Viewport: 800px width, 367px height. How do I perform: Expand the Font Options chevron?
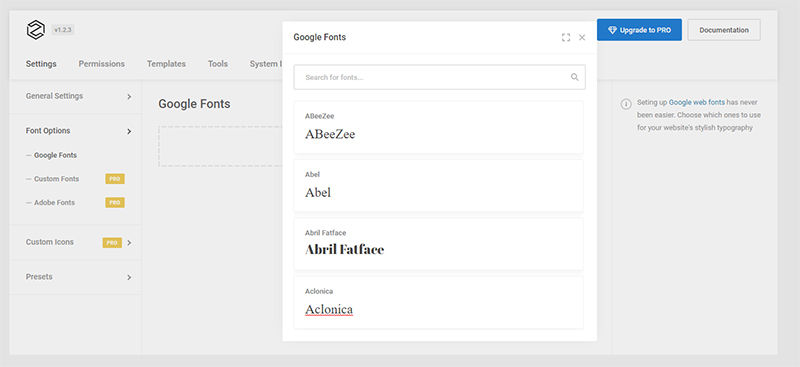click(129, 131)
